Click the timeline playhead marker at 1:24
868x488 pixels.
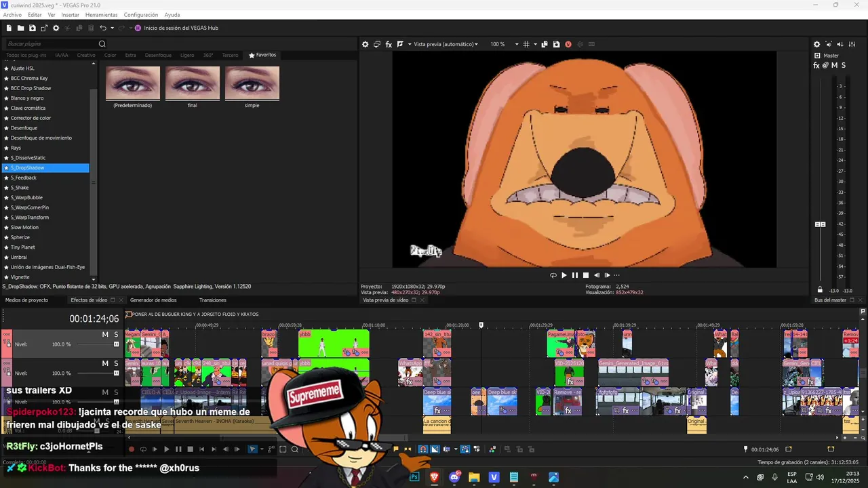click(x=481, y=325)
